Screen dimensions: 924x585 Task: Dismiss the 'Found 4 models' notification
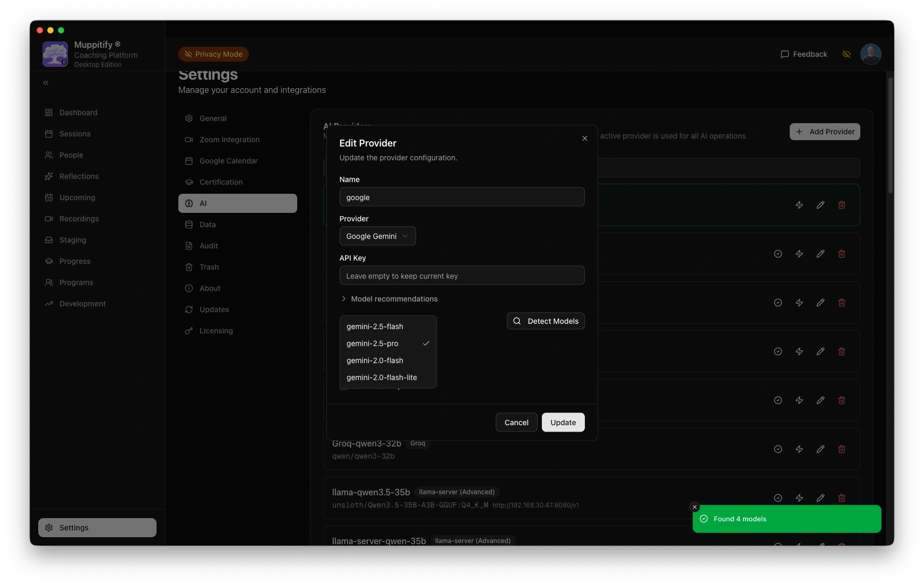pos(694,507)
